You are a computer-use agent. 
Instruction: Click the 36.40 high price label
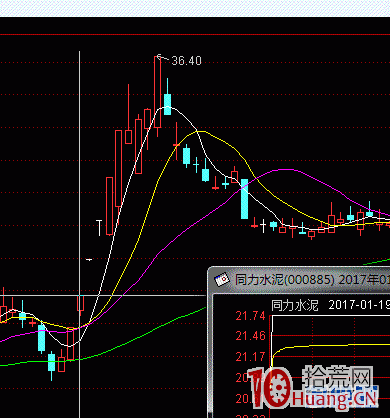[x=186, y=61]
